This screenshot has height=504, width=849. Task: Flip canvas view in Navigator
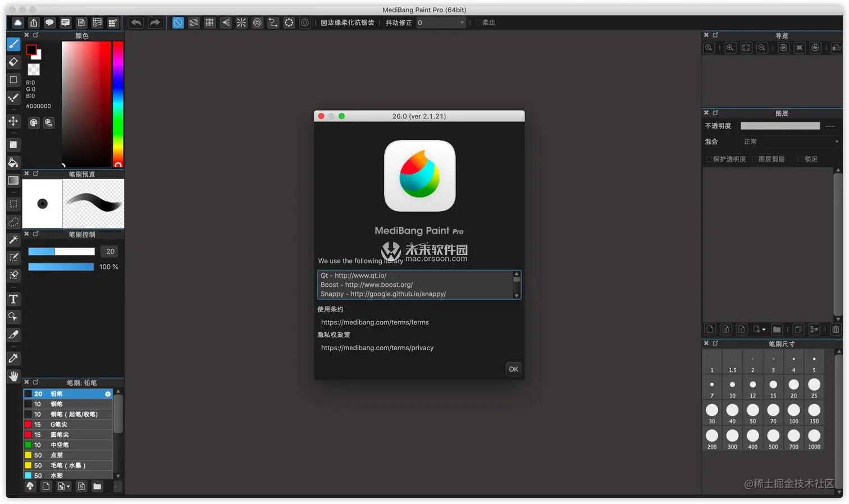coord(837,48)
